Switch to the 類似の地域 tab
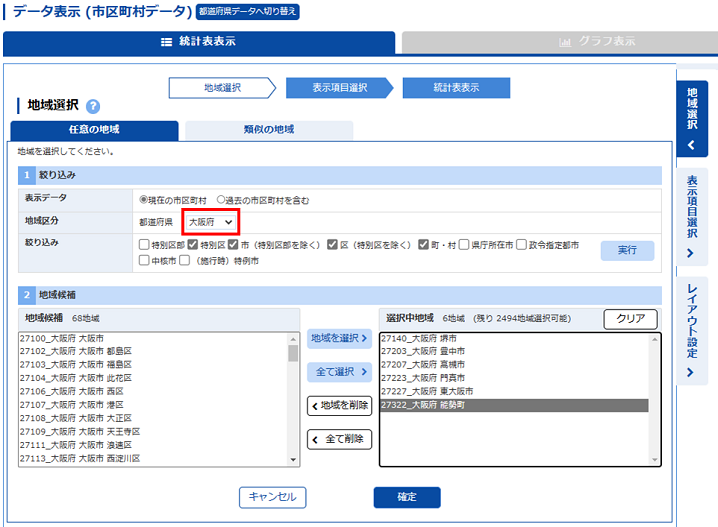 pos(269,130)
